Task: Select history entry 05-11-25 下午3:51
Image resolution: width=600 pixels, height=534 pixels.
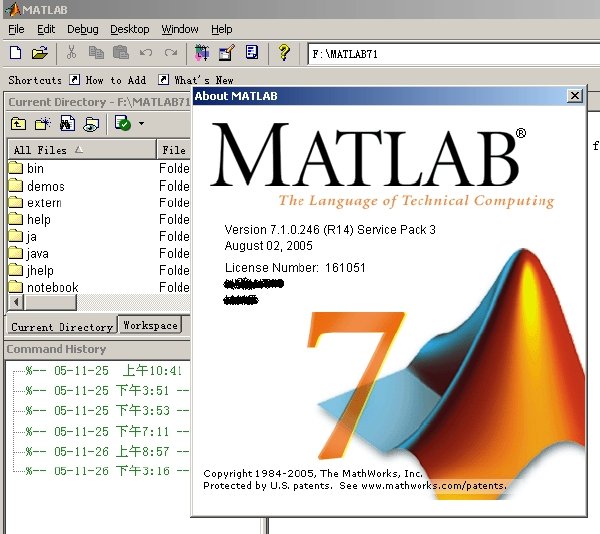Action: 107,391
